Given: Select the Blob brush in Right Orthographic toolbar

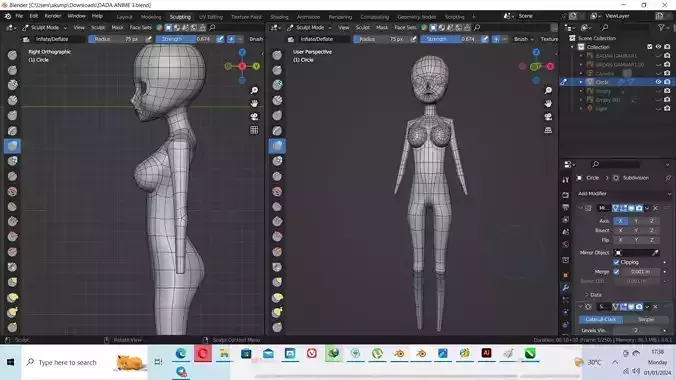Looking at the screenshot, I should 13,161.
